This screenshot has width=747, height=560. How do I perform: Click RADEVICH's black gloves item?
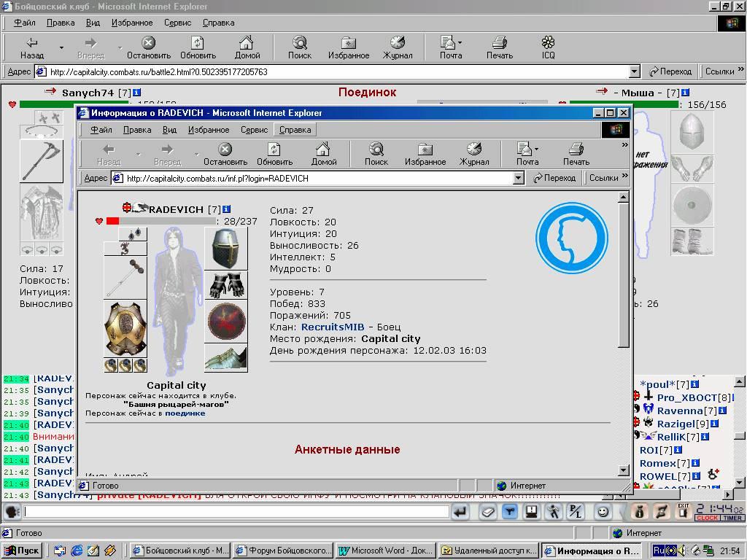(x=226, y=285)
